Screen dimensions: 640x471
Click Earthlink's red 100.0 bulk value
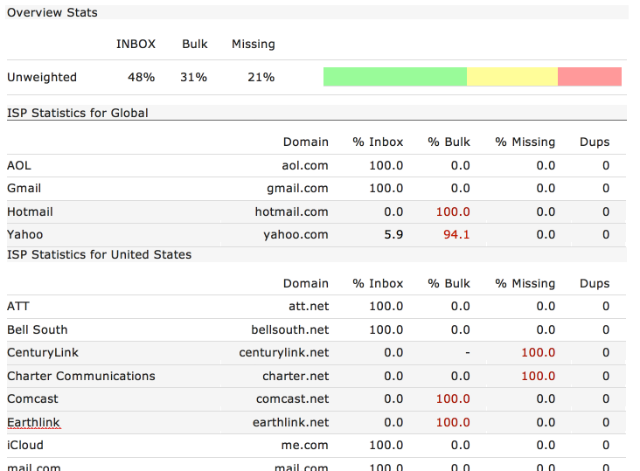click(x=453, y=422)
